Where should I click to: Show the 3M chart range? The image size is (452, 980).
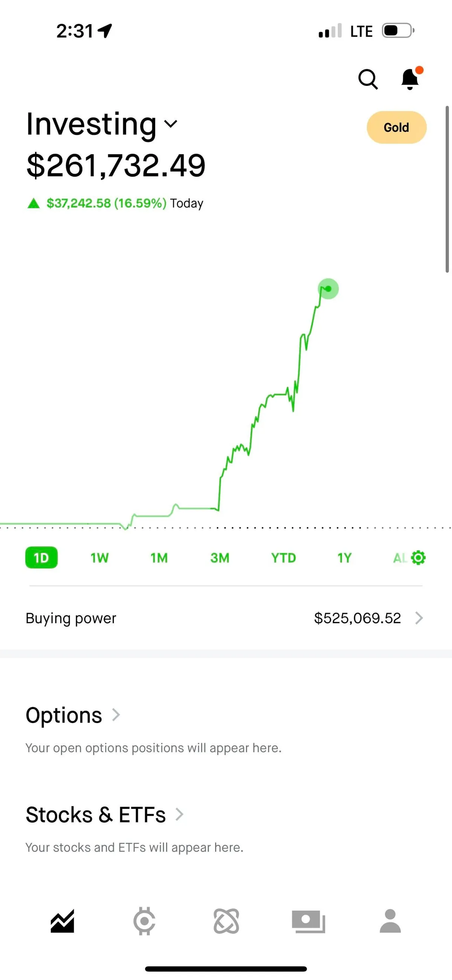point(220,558)
